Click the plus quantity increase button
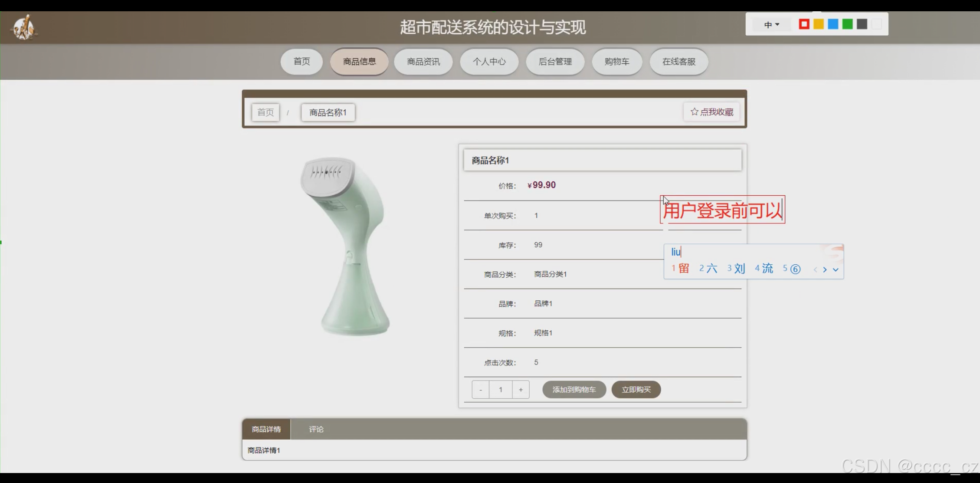This screenshot has width=980, height=483. [x=521, y=390]
